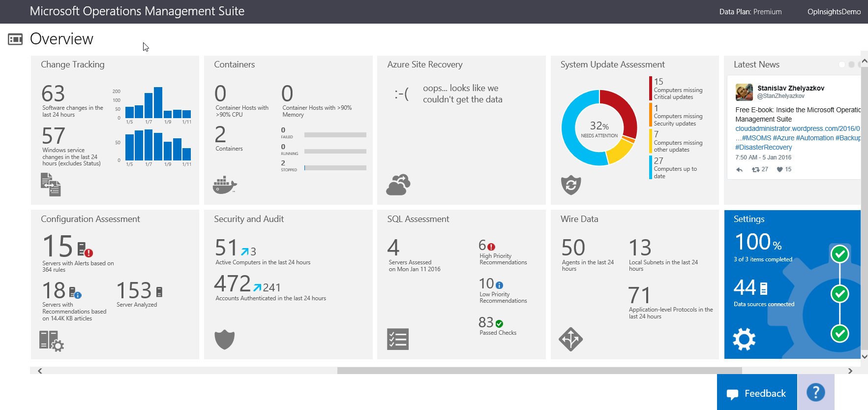Screen dimensions: 868x410
Task: Open the OpInsightsDemo account menu
Action: click(x=834, y=12)
